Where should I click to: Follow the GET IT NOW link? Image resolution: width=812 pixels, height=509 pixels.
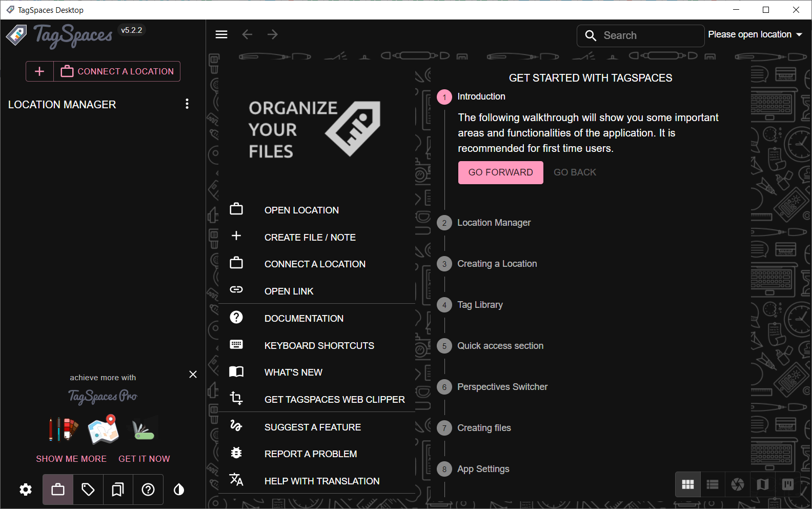pyautogui.click(x=144, y=459)
